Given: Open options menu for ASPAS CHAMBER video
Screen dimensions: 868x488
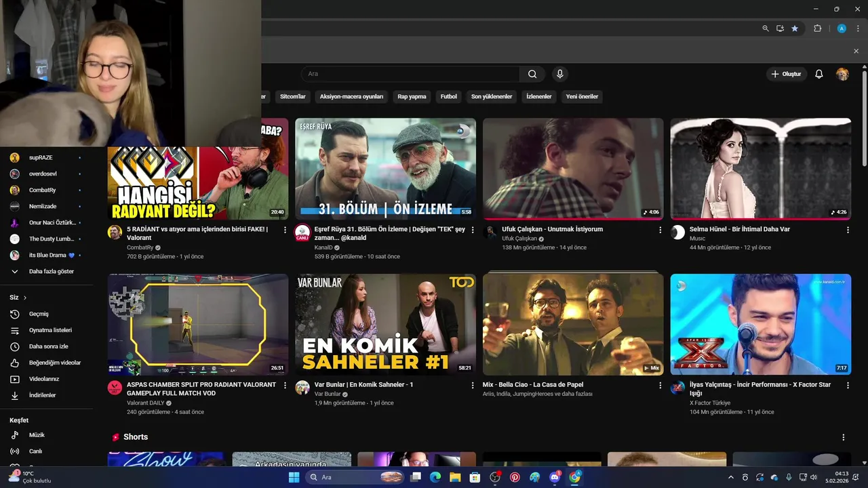Looking at the screenshot, I should point(285,385).
